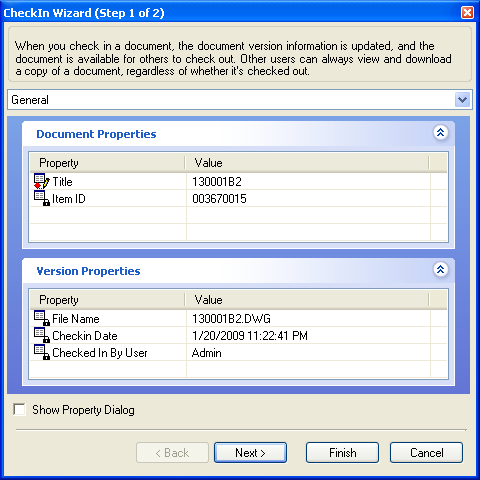Image resolution: width=480 pixels, height=480 pixels.
Task: Click the Document Properties heading
Action: [96, 134]
